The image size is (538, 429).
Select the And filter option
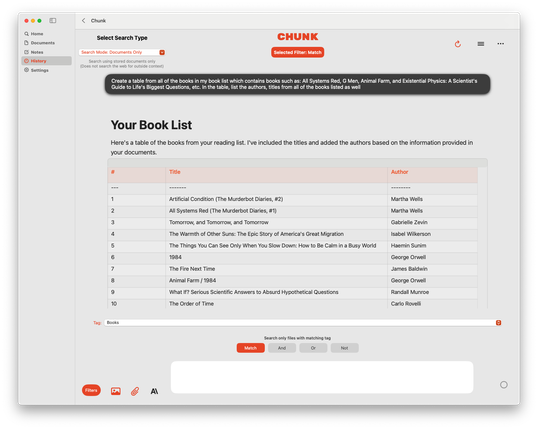pos(282,348)
